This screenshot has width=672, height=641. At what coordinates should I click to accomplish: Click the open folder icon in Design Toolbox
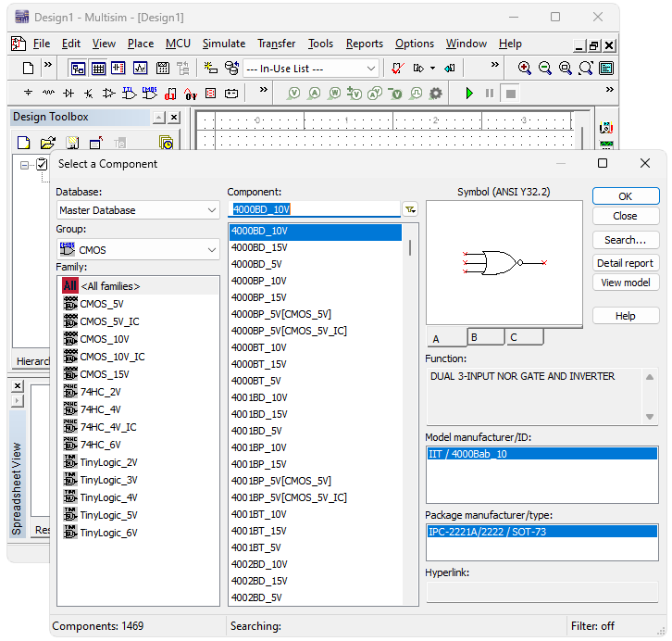[x=48, y=143]
